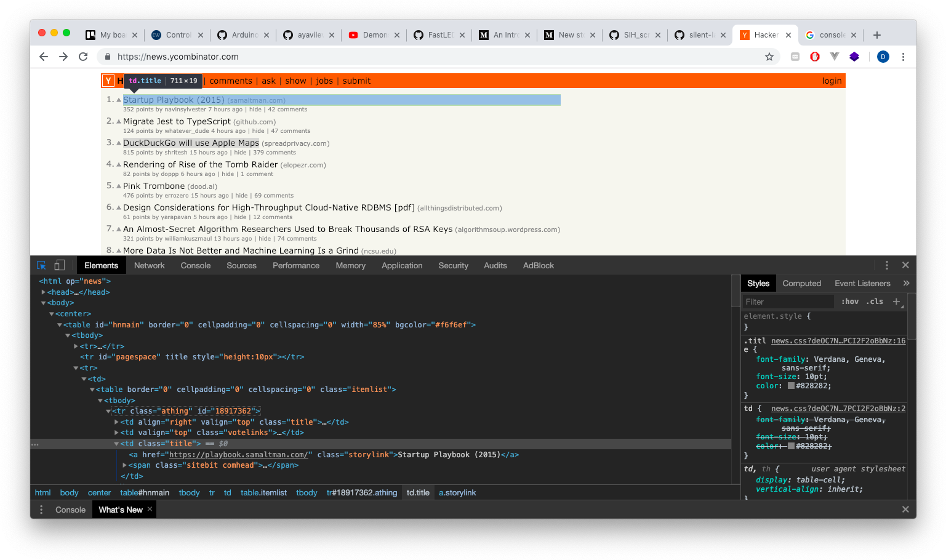Toggle .cls element classes panel
This screenshot has width=946, height=560.
(x=875, y=302)
